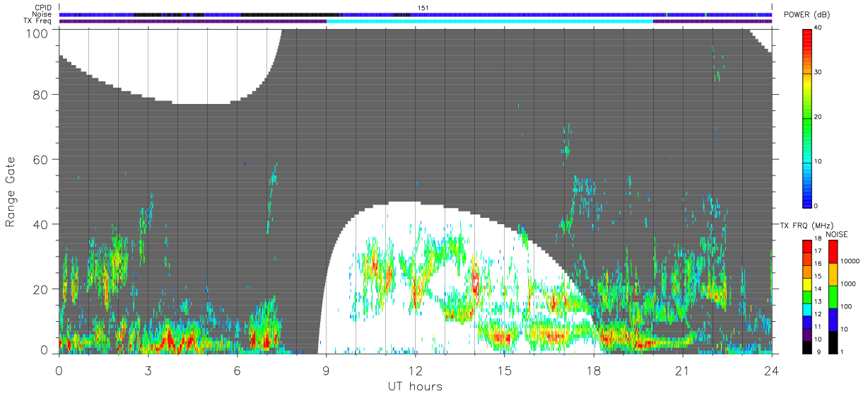Click the Range Gate axis label
Screen dimensions: 868x401
(x=11, y=192)
